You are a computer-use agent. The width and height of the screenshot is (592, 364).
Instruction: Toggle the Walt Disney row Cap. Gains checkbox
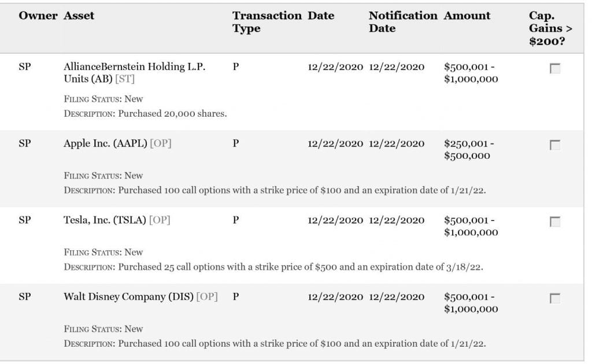(554, 299)
